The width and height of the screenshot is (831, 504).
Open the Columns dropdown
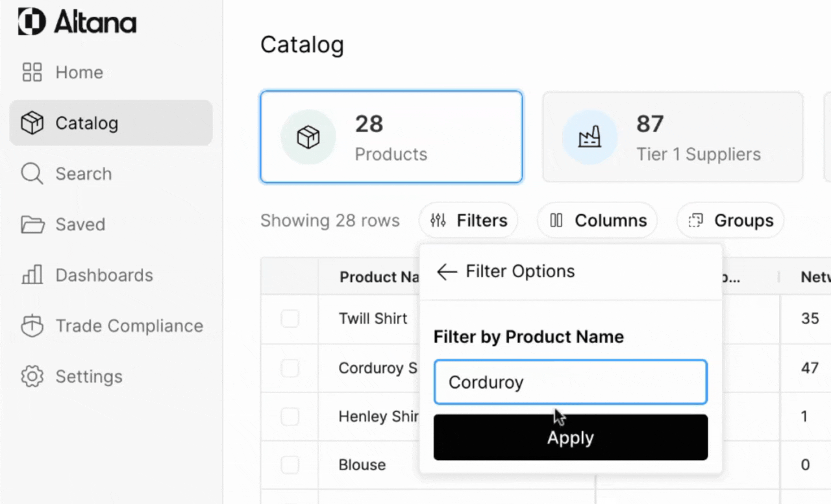[597, 221]
